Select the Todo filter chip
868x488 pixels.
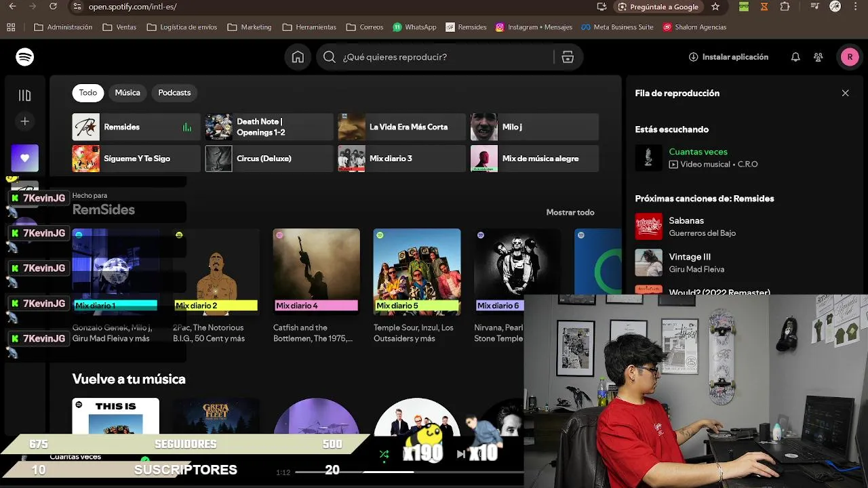[x=88, y=93]
